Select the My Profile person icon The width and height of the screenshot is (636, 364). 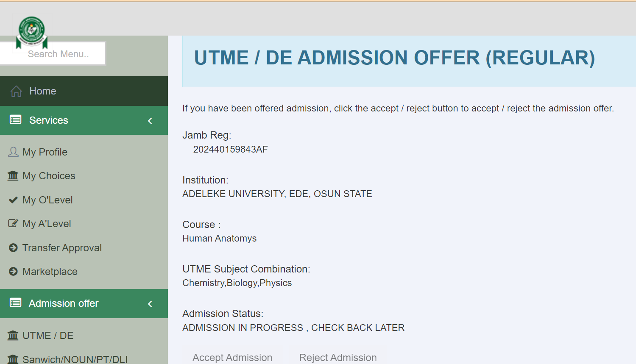(x=13, y=152)
